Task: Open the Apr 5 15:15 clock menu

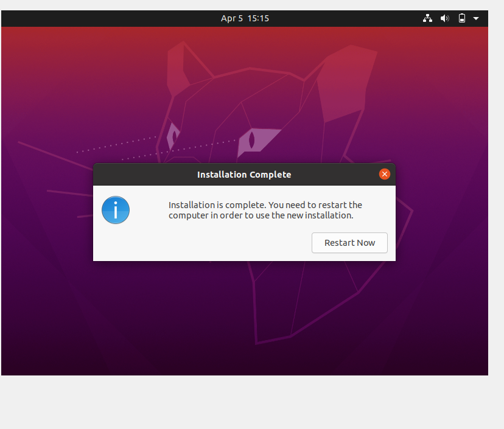Action: pos(245,18)
